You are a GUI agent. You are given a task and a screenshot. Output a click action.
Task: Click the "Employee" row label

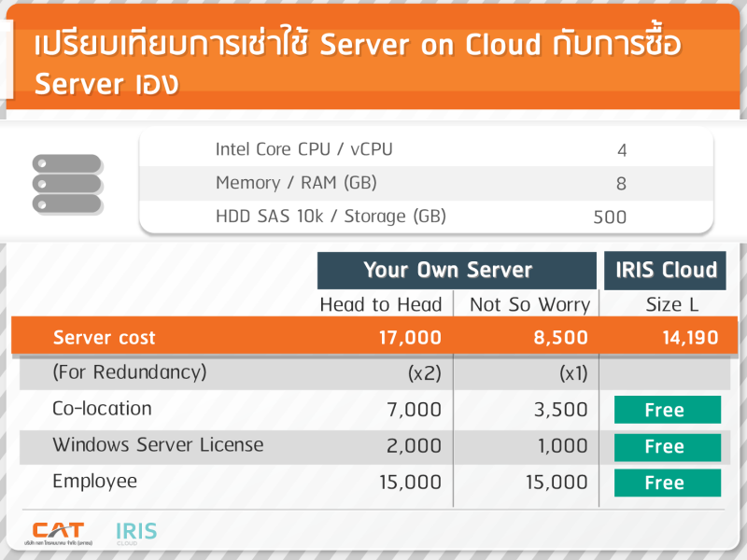95,482
